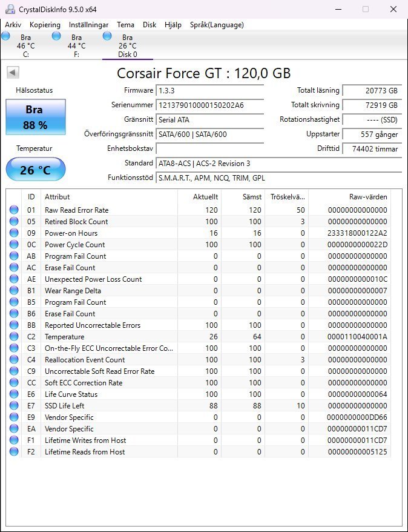Click status orb beside SSD Life Left
This screenshot has width=408, height=532.
(x=14, y=406)
